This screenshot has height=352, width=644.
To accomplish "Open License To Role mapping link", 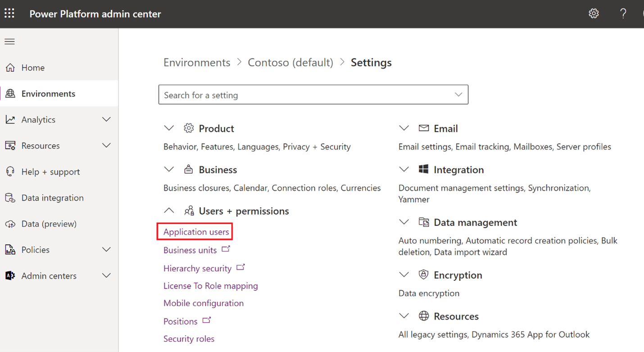I will point(210,286).
